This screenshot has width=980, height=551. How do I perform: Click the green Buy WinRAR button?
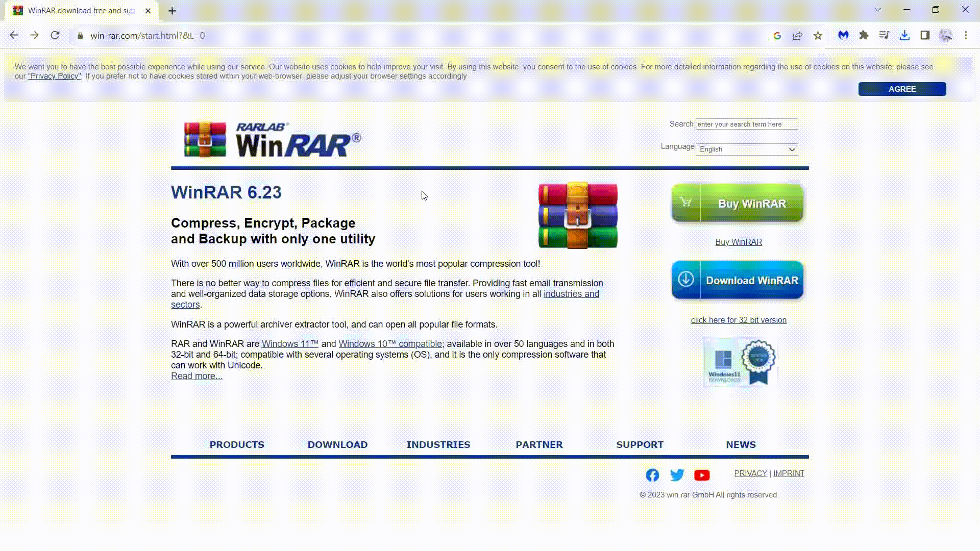(737, 203)
